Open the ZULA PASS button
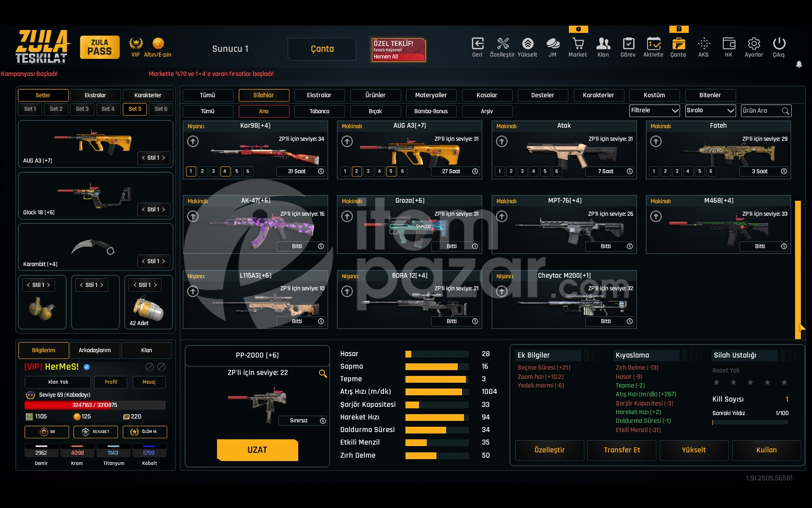Screen dimensions: 812x508 coord(100,47)
